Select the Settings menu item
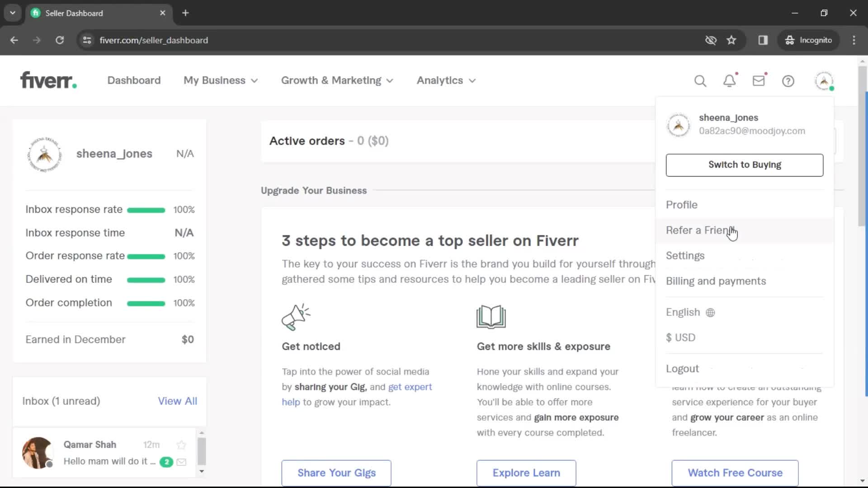This screenshot has width=868, height=488. point(685,256)
